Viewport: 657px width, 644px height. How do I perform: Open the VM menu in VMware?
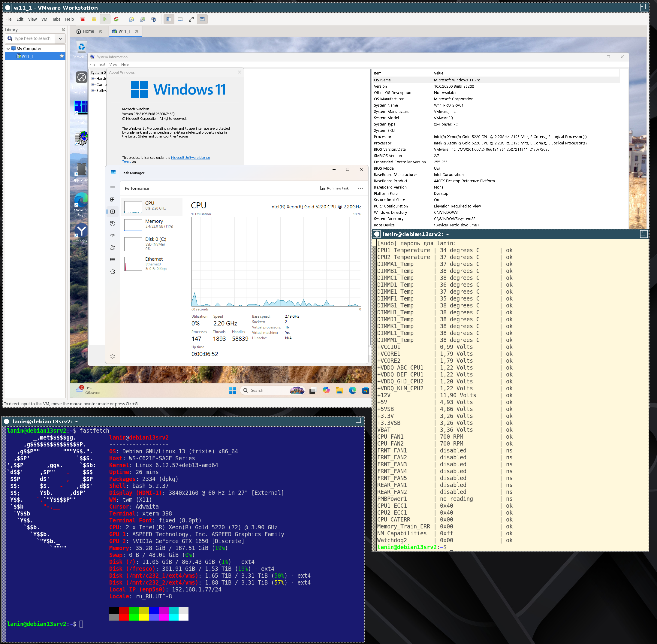point(44,19)
